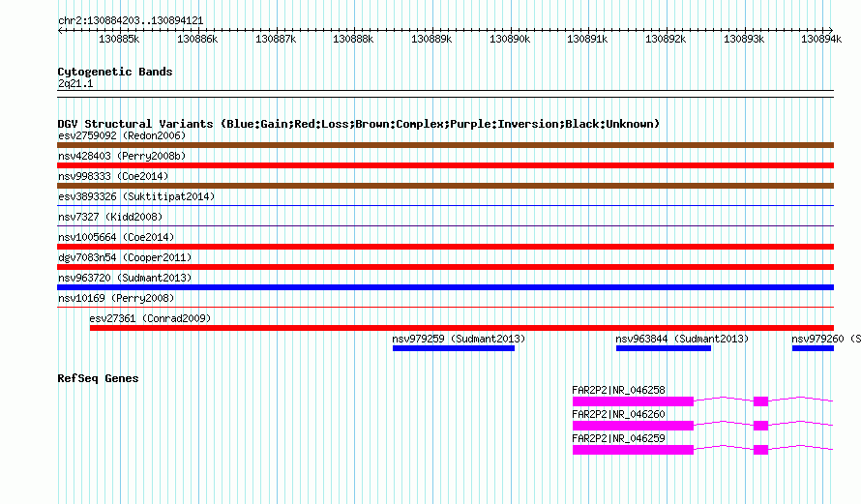Open FAR2P2|NR_046260 gene label
The width and height of the screenshot is (861, 504).
(x=618, y=414)
